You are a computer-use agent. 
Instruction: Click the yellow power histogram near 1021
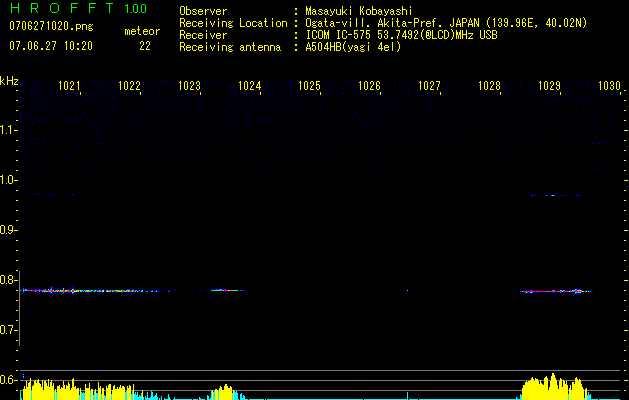click(77, 389)
